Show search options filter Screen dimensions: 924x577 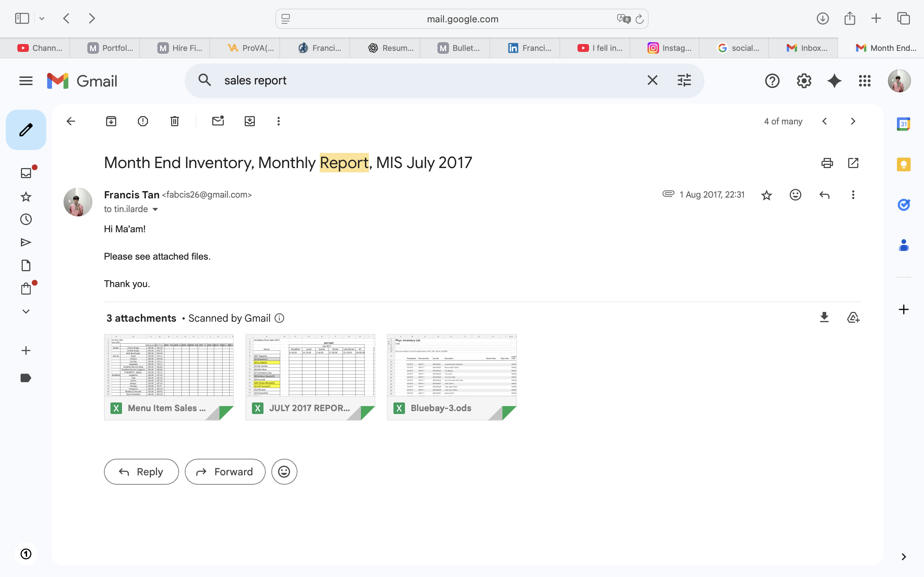(684, 80)
